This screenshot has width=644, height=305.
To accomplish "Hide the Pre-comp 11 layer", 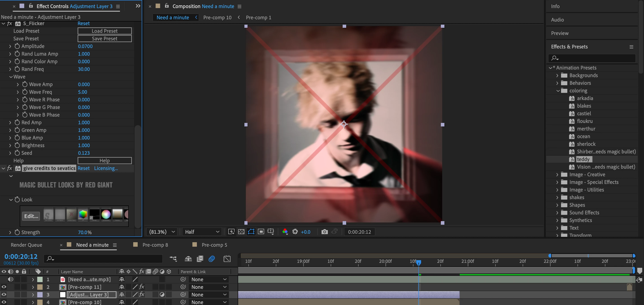I will 4,287.
